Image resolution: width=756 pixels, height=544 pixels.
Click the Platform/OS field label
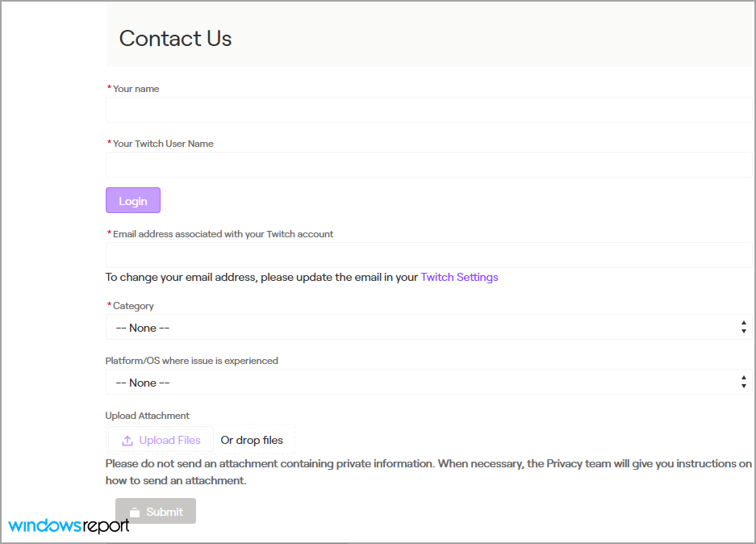point(191,361)
